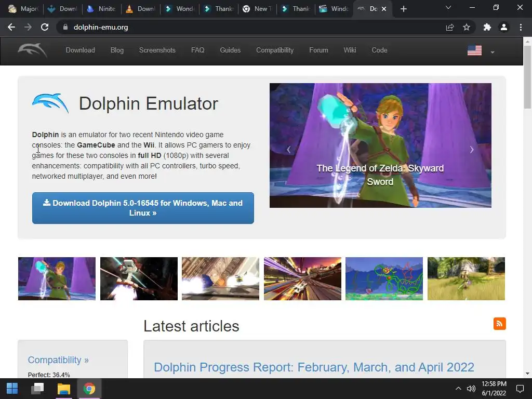Open the grassy field screenshot thumbnail
Image resolution: width=532 pixels, height=399 pixels.
[466, 278]
